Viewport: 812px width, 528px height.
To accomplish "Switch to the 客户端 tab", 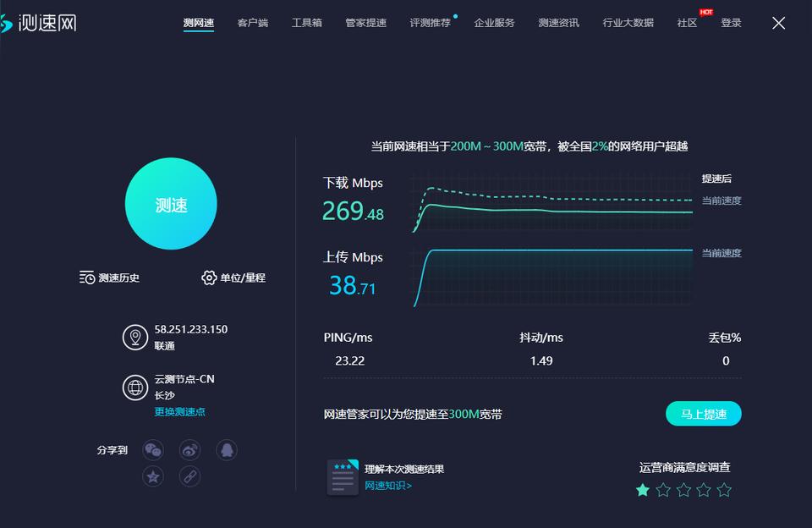I will [253, 23].
